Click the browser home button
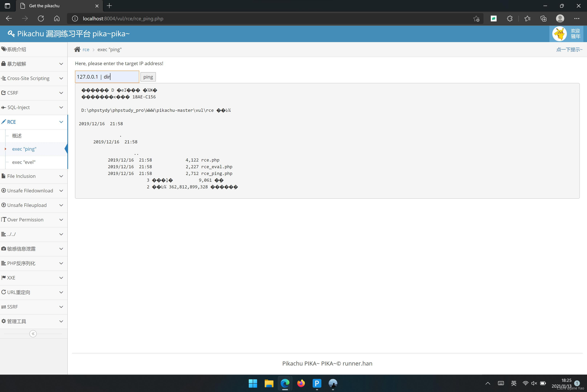587x392 pixels. pos(57,19)
